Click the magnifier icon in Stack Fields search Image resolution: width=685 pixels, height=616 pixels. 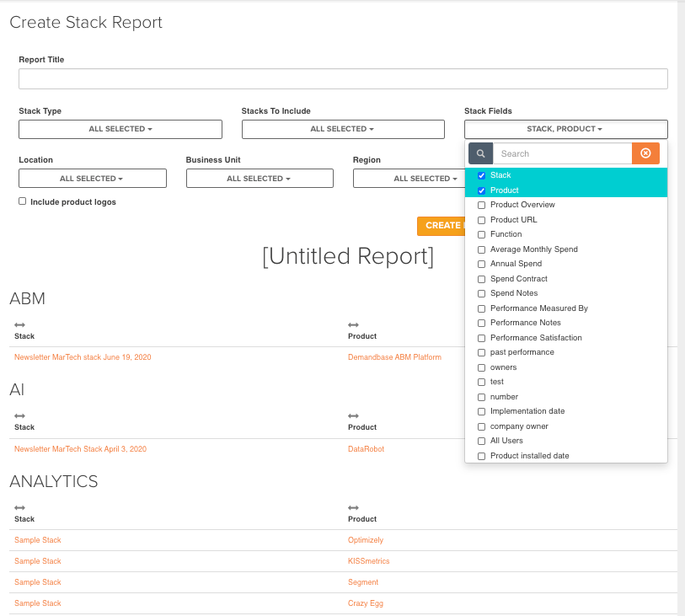coord(480,153)
